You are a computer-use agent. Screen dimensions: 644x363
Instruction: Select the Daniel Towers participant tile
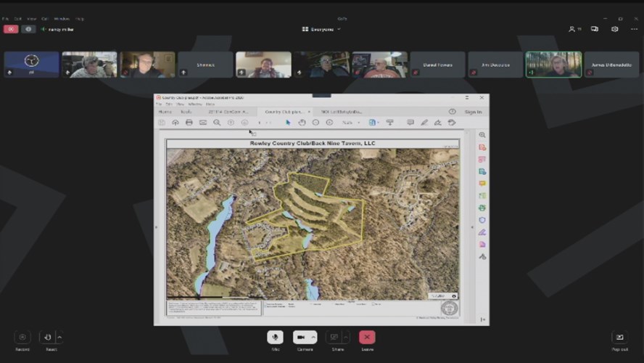tap(437, 65)
